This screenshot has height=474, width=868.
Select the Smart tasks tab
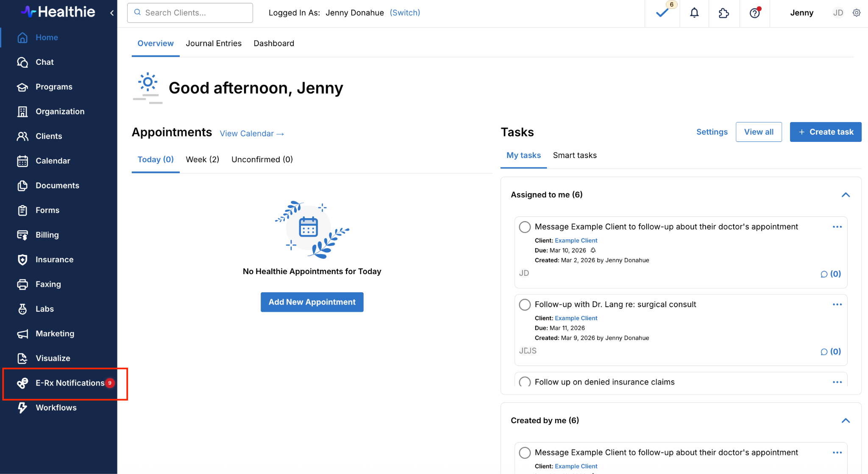(575, 155)
